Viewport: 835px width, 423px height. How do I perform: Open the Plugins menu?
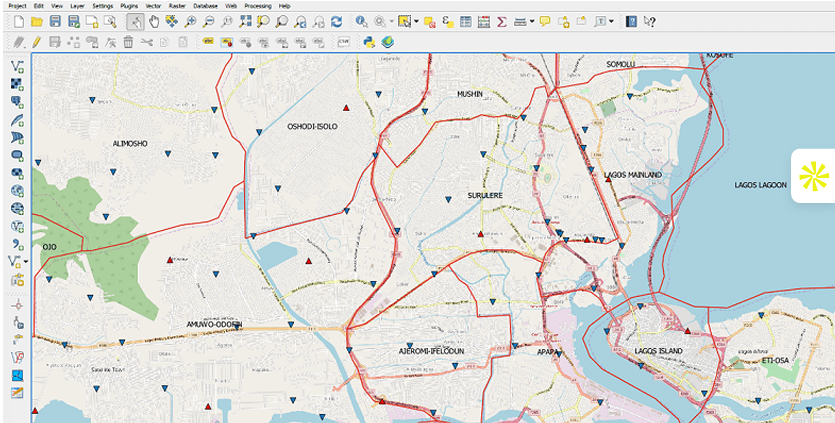(129, 6)
